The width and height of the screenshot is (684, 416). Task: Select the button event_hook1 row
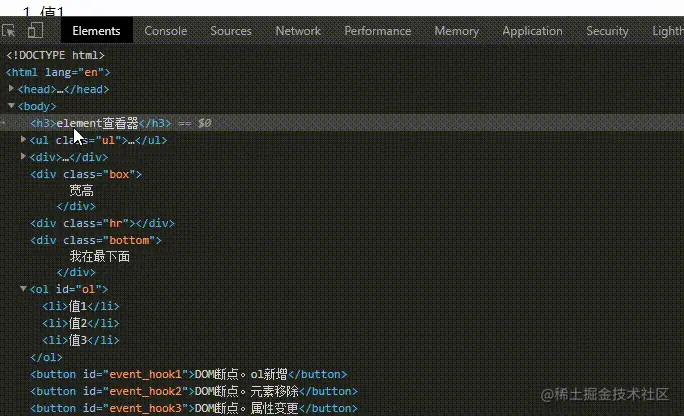tap(188, 374)
